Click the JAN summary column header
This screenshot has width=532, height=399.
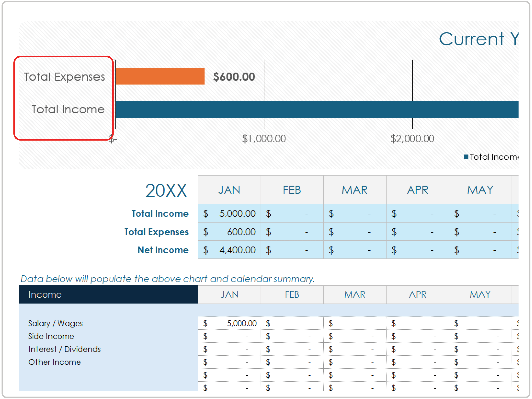[229, 190]
